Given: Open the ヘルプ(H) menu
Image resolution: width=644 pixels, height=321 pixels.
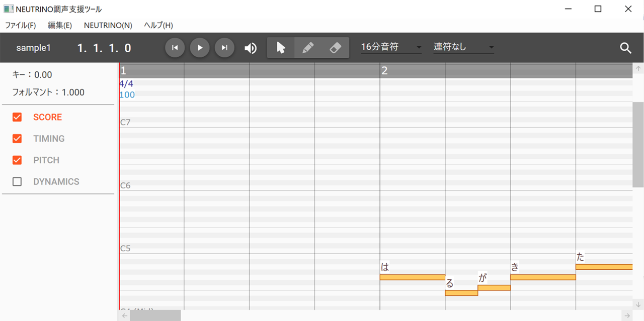Looking at the screenshot, I should tap(158, 26).
